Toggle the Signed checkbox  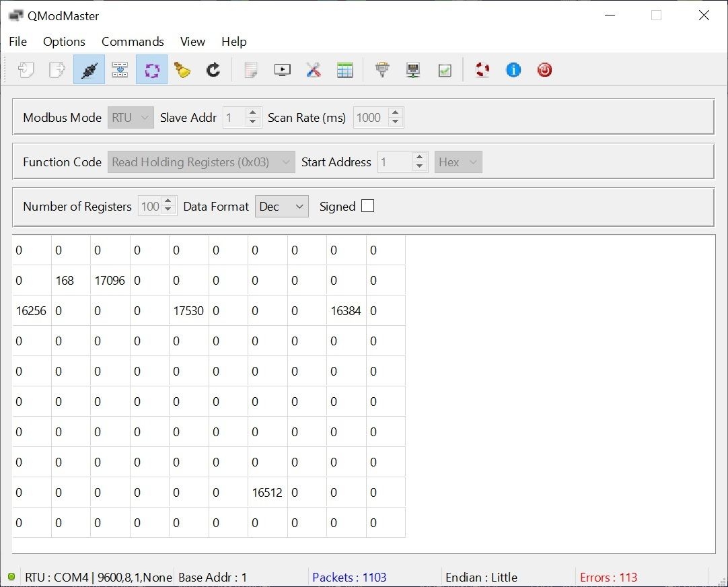(367, 206)
